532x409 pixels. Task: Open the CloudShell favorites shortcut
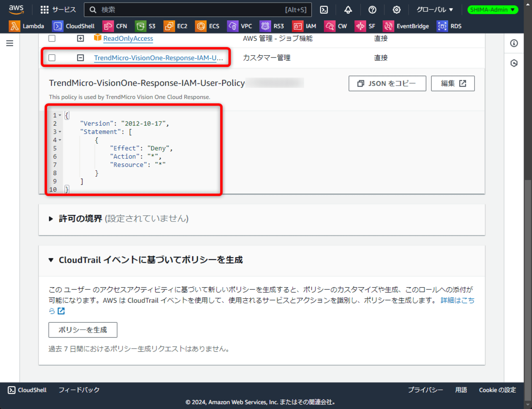click(73, 26)
